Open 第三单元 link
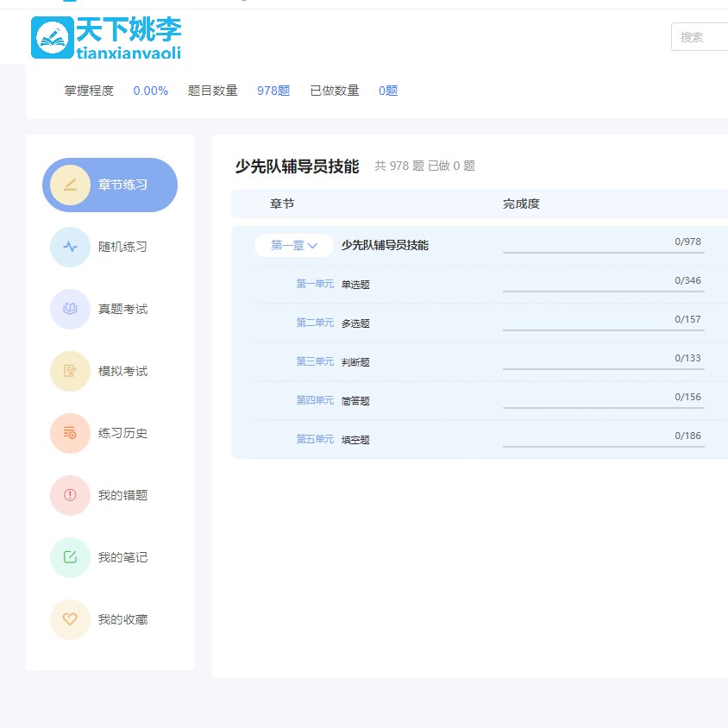This screenshot has width=728, height=728. [x=315, y=361]
